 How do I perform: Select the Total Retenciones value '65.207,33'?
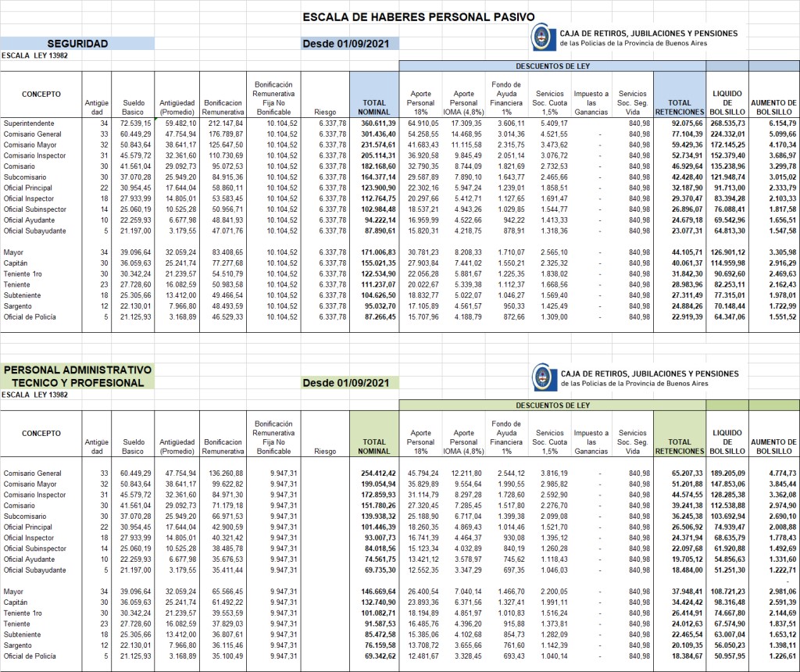[687, 474]
